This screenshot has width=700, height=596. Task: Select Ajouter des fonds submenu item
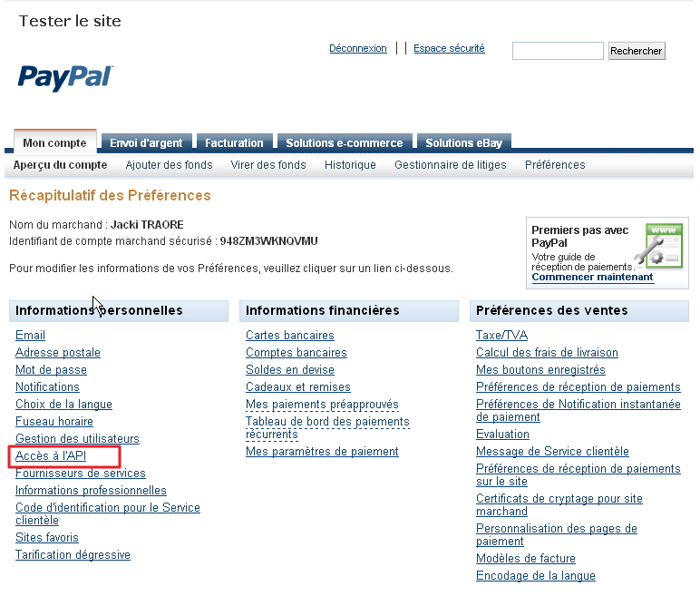[169, 165]
